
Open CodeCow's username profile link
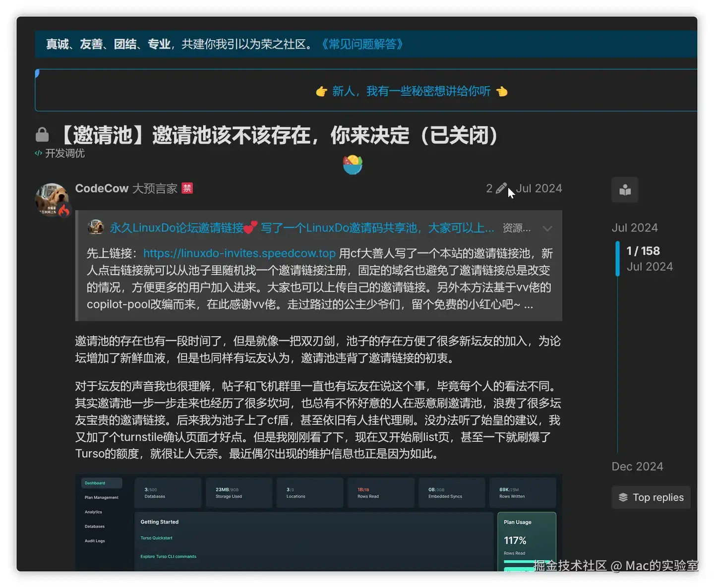coord(102,188)
